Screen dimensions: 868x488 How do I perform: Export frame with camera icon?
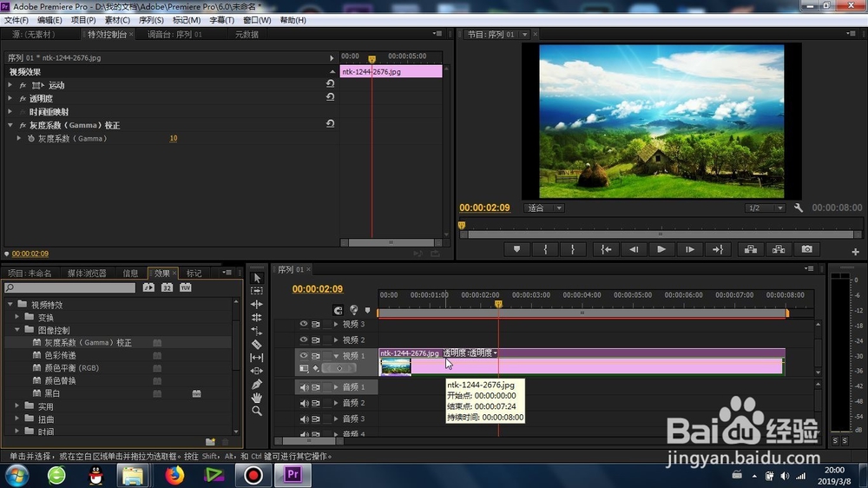[x=807, y=250]
